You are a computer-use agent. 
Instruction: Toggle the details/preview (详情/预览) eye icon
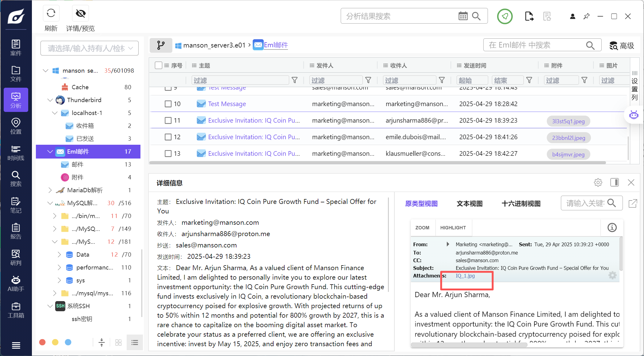81,13
